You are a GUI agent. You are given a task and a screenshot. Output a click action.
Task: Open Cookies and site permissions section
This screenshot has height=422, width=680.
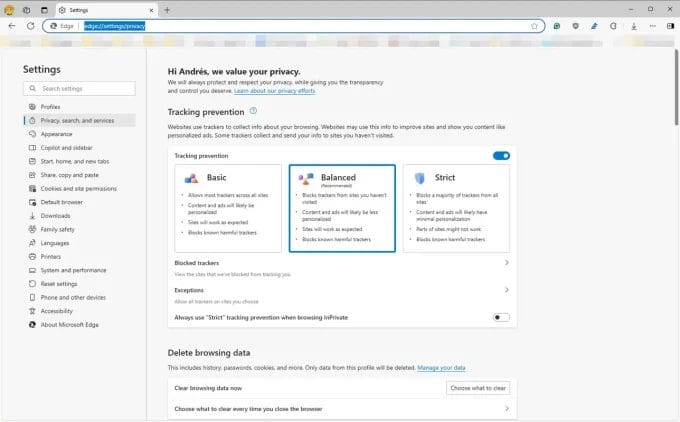78,188
